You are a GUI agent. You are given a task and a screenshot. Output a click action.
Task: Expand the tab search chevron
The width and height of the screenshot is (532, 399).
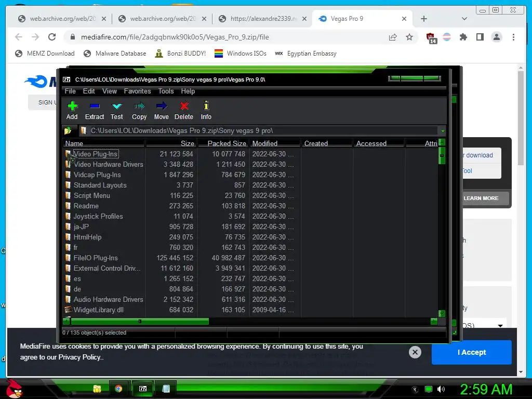(x=464, y=19)
